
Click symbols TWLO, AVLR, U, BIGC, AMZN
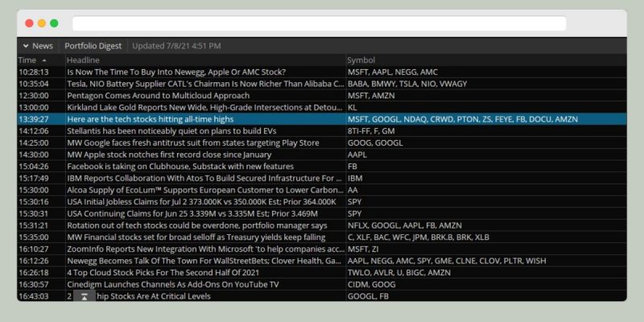tap(398, 273)
